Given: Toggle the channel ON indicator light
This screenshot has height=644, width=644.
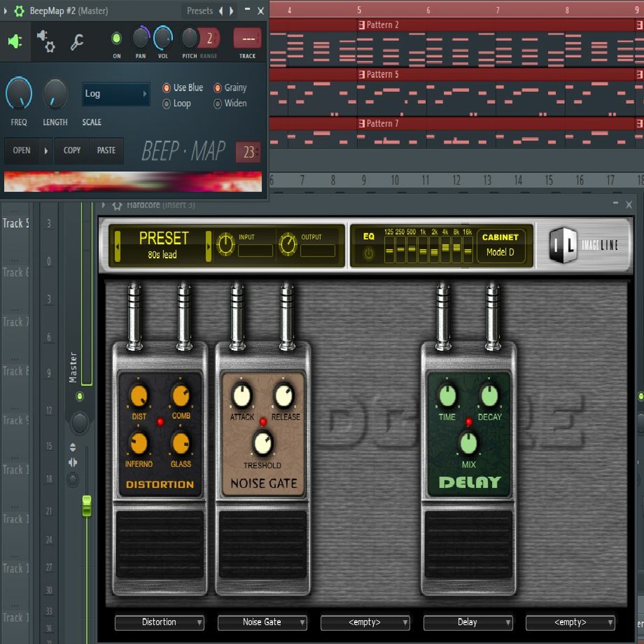Looking at the screenshot, I should click(116, 39).
